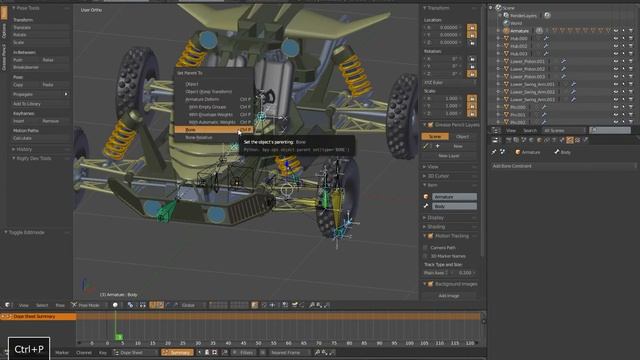Viewport: 640px width, 360px height.
Task: Choose Object (Keep Transform) parent option
Action: pyautogui.click(x=213, y=92)
